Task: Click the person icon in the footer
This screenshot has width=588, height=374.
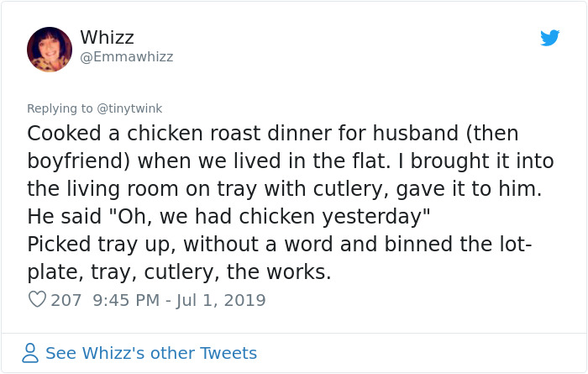Action: [30, 353]
